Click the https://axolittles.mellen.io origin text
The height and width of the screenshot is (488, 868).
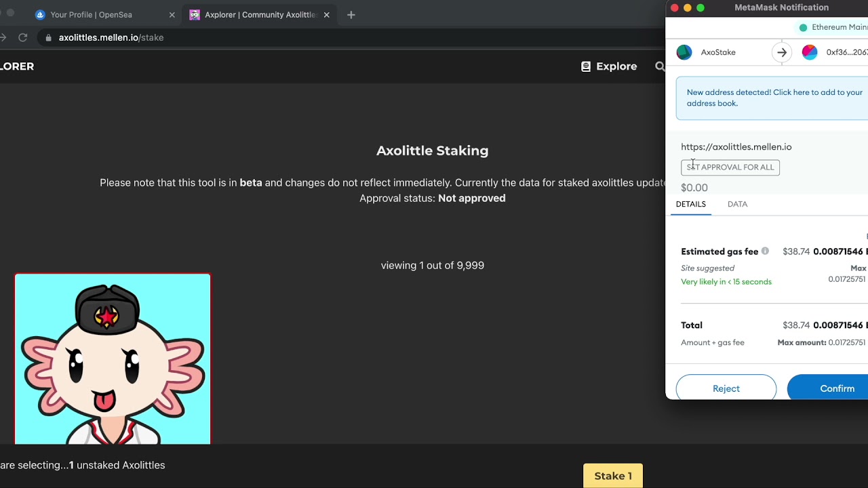736,146
